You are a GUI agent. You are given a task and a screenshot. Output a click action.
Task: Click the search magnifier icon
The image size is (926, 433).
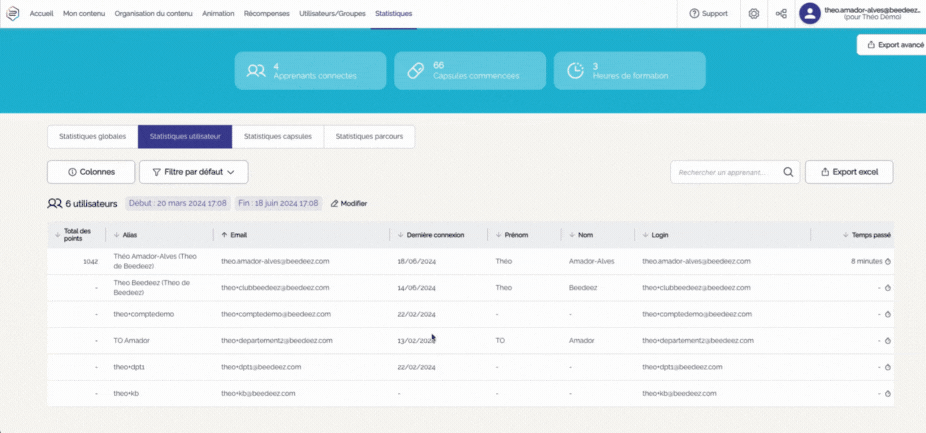point(788,172)
